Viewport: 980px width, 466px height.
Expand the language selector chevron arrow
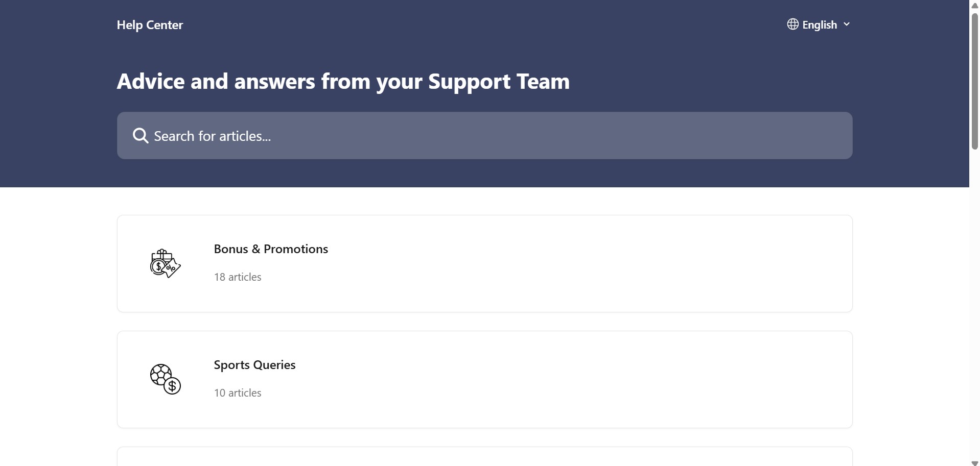tap(847, 24)
